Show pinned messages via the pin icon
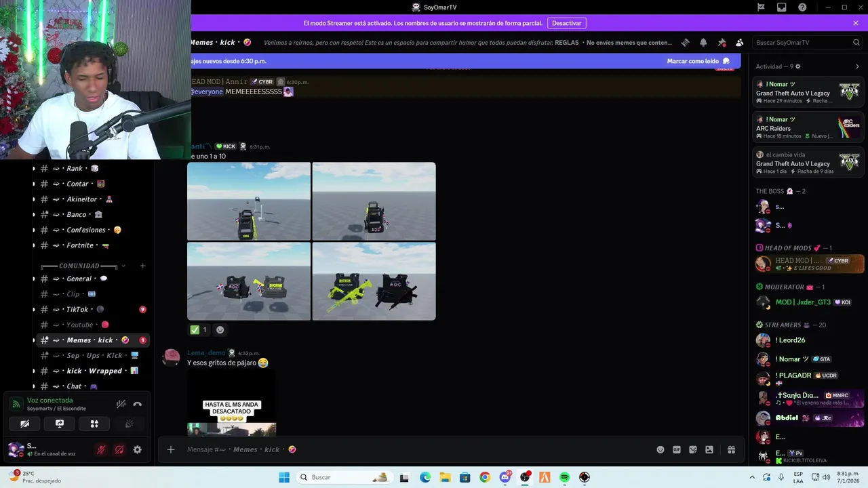 click(722, 42)
